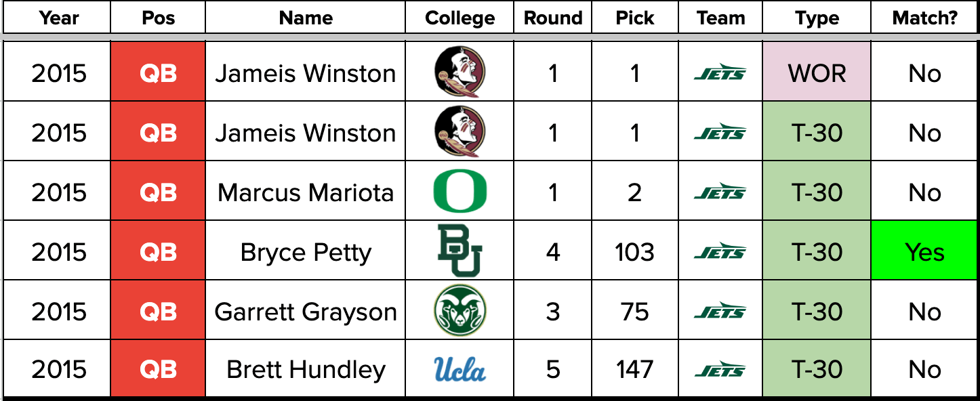Click the pick number 103 cell

634,252
